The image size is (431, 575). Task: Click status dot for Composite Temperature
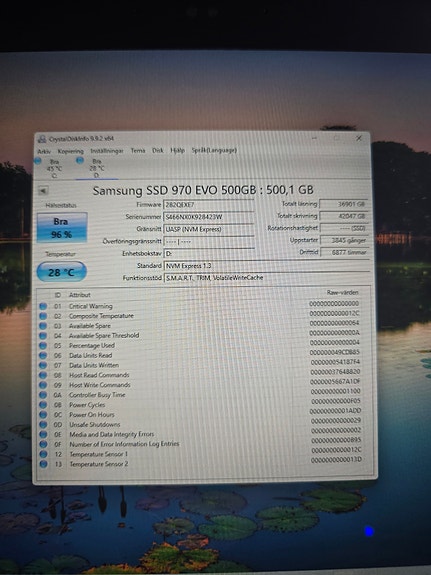pos(43,316)
